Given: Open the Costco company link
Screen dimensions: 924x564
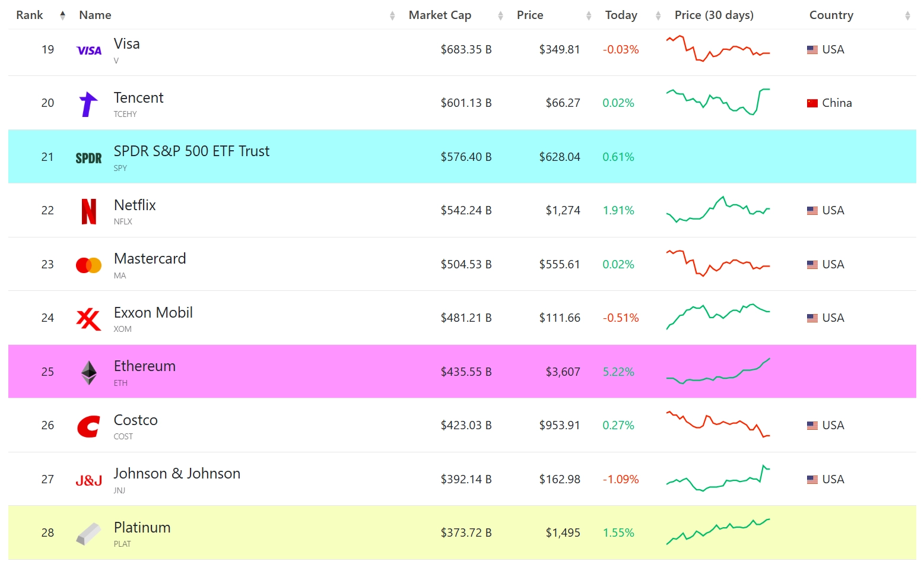Looking at the screenshot, I should [x=135, y=420].
